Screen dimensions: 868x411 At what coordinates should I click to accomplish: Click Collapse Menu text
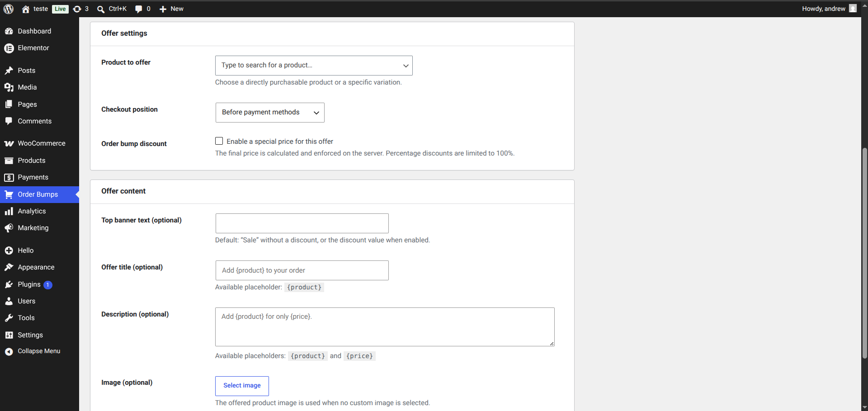(39, 351)
